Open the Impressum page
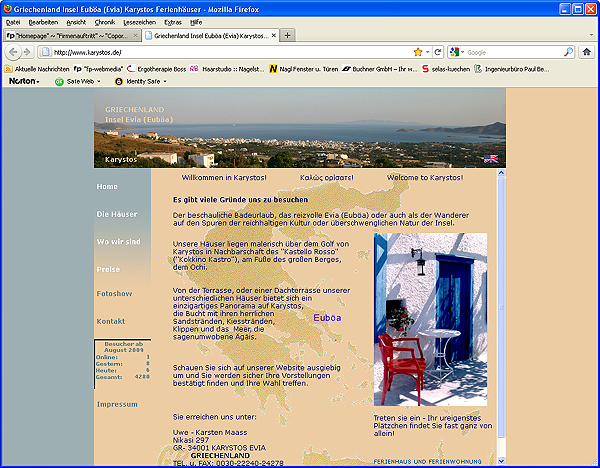 click(117, 404)
